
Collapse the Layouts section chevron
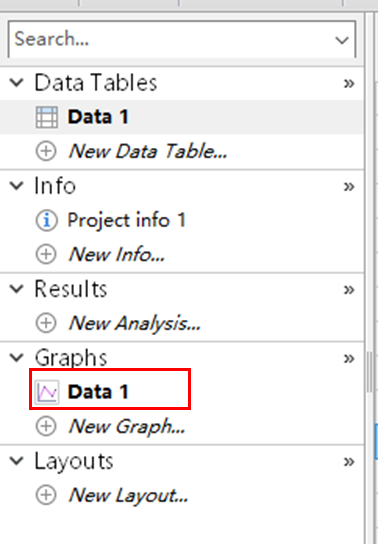click(x=17, y=461)
